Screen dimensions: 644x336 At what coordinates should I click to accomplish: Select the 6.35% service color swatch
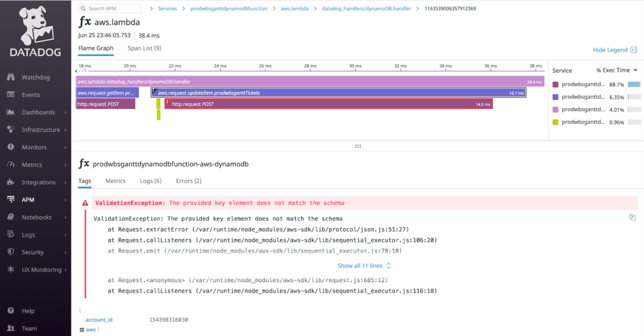pos(555,97)
